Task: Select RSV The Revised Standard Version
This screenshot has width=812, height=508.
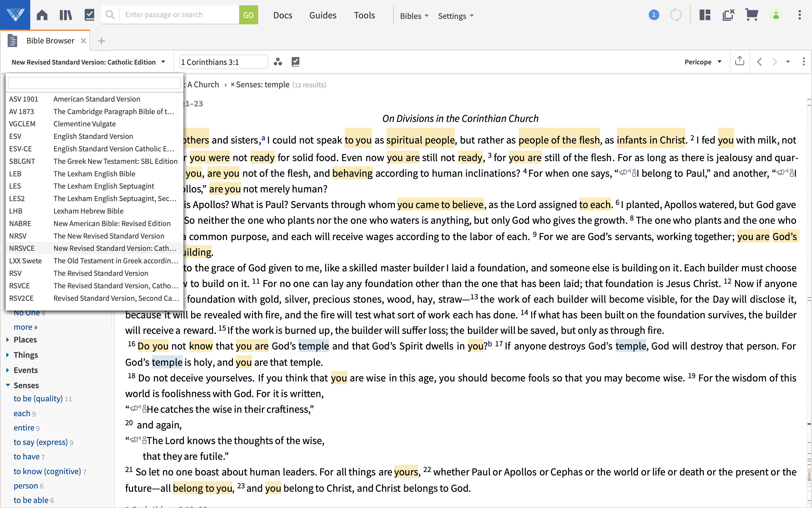Action: click(x=94, y=273)
